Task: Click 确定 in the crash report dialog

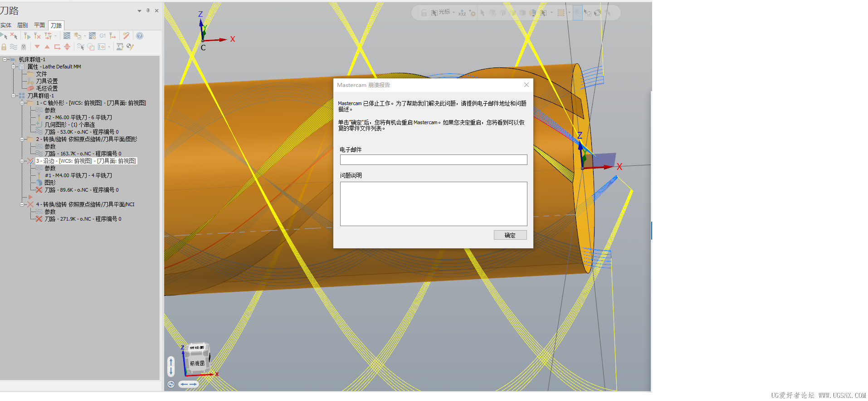Action: click(510, 235)
